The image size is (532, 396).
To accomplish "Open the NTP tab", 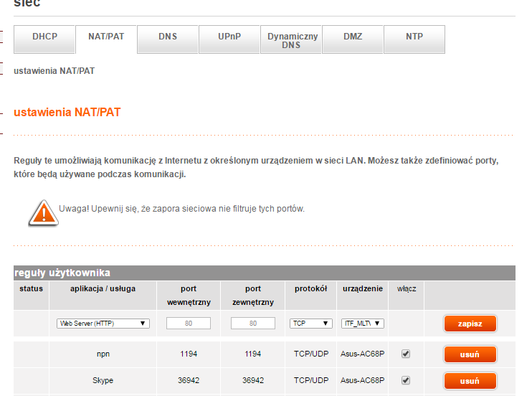I will click(414, 37).
